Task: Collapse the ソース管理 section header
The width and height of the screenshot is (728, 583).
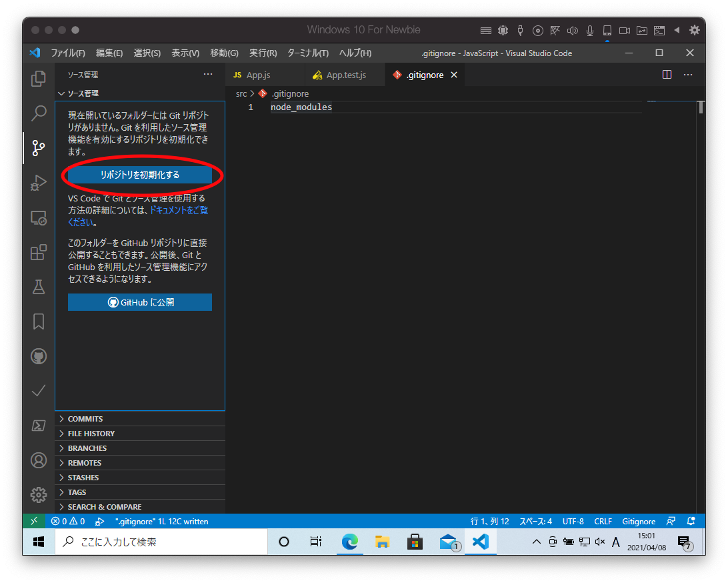Action: pos(140,93)
